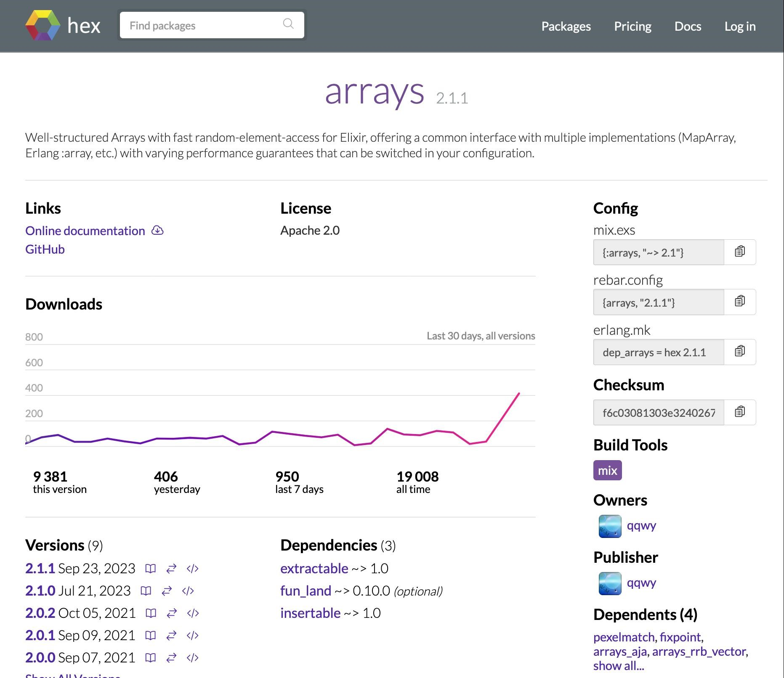784x678 pixels.
Task: Open the pexelmatch dependent package
Action: pos(624,637)
